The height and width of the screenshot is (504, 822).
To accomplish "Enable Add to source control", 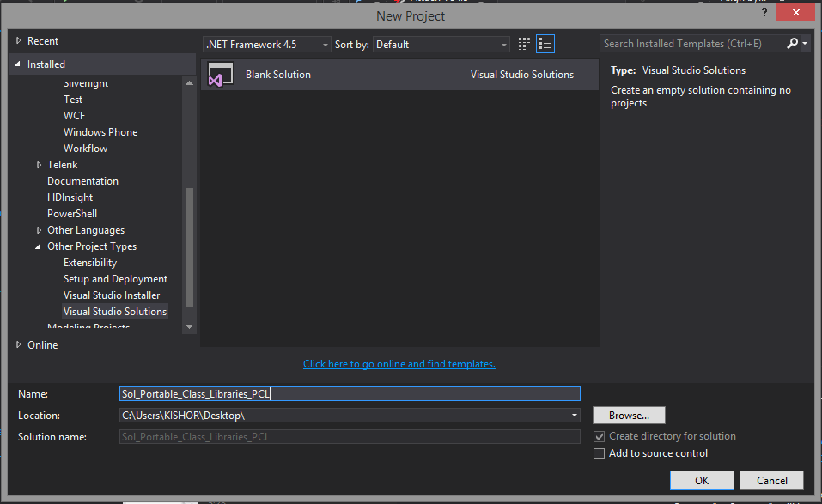I will click(x=599, y=453).
